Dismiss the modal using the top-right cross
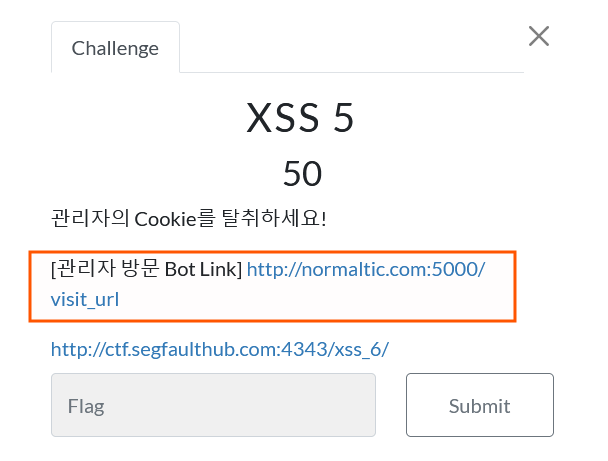 539,36
